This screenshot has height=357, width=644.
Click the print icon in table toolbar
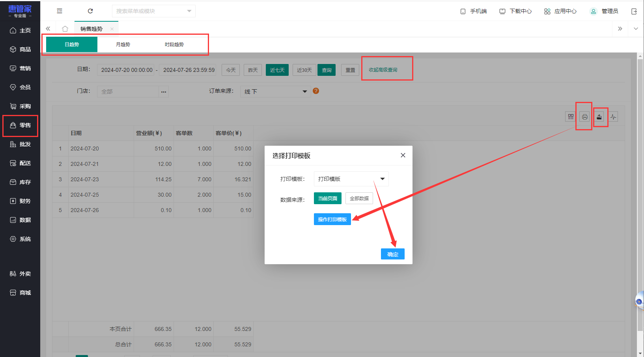coord(584,116)
